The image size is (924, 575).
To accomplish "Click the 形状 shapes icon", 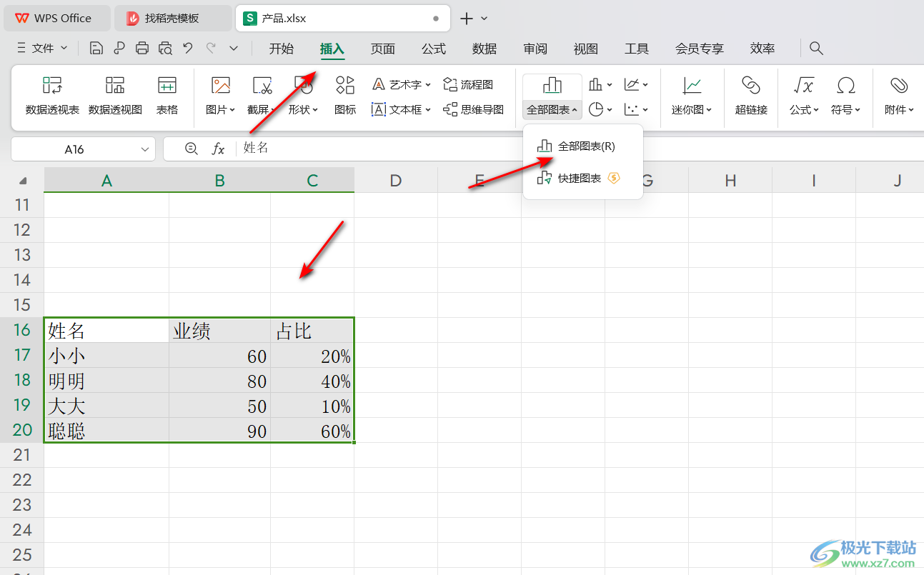I will click(x=304, y=86).
